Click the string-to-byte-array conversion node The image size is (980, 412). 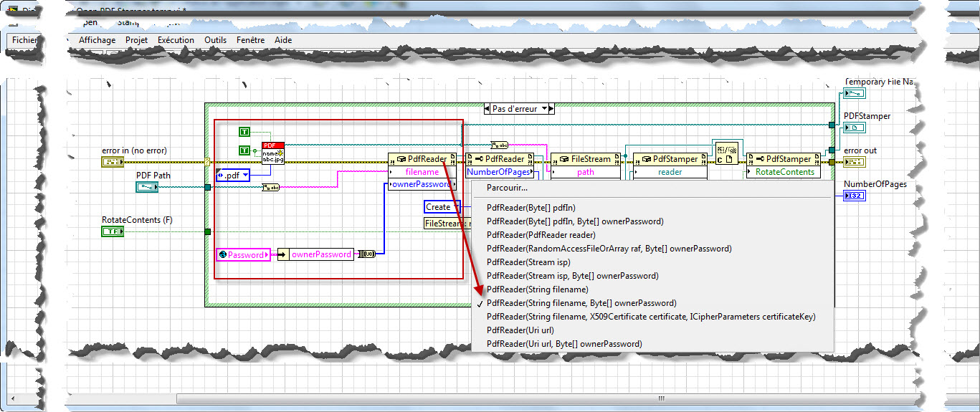(366, 254)
